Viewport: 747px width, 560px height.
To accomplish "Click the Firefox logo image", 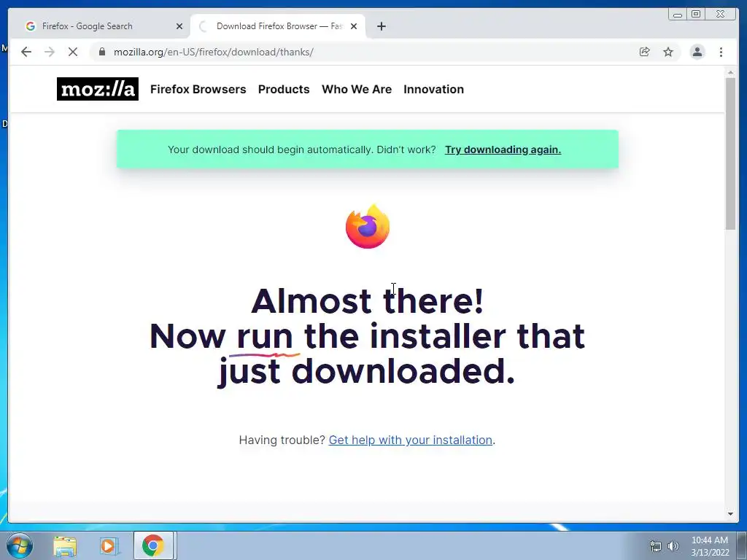I will pos(368,227).
